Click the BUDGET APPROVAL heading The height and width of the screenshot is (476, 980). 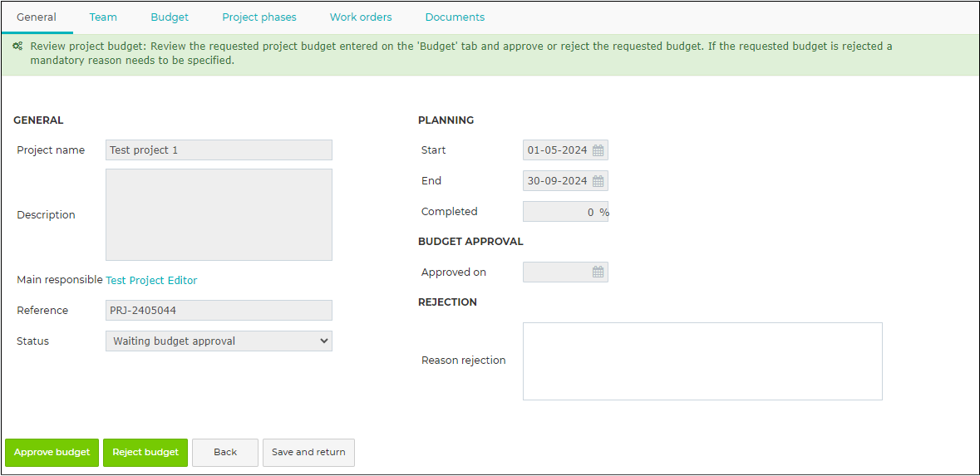pos(470,242)
